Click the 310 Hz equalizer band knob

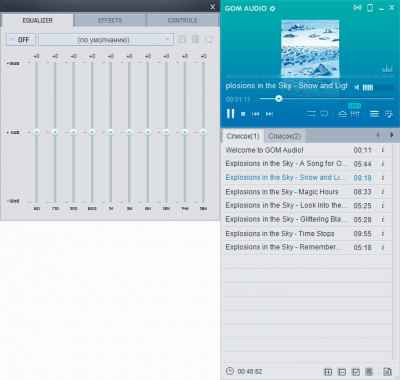[74, 132]
